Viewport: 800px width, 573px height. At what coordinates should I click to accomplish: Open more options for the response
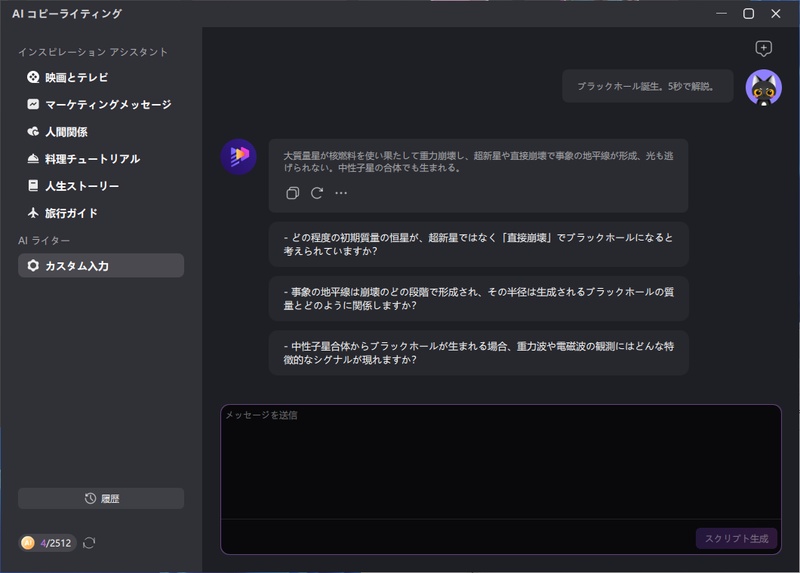[341, 193]
